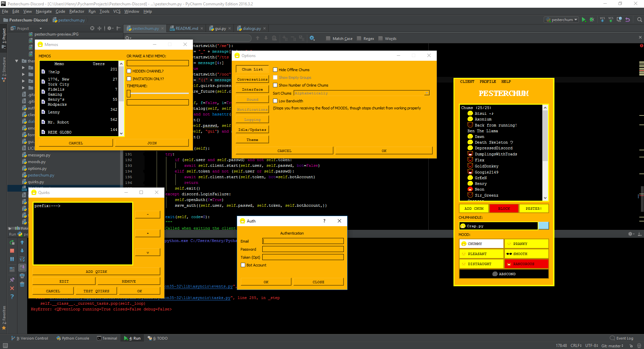Close the Run tab with red X icon
The height and width of the screenshot is (349, 644).
[x=12, y=288]
